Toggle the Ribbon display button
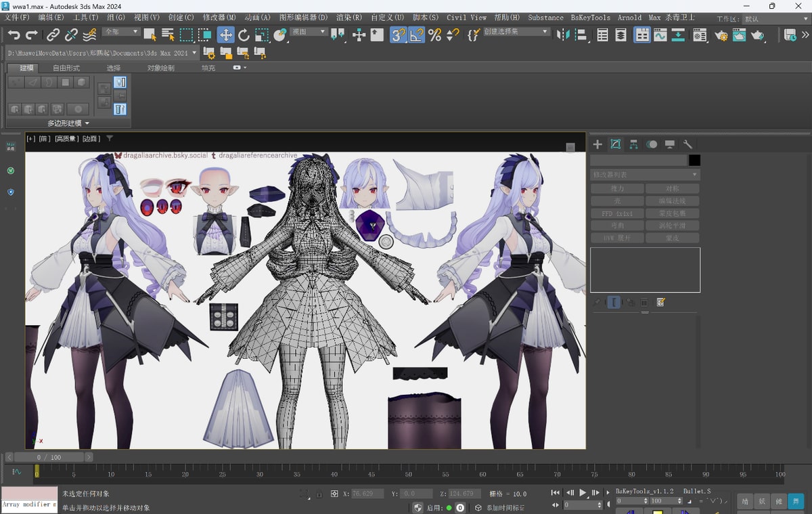 [642, 35]
